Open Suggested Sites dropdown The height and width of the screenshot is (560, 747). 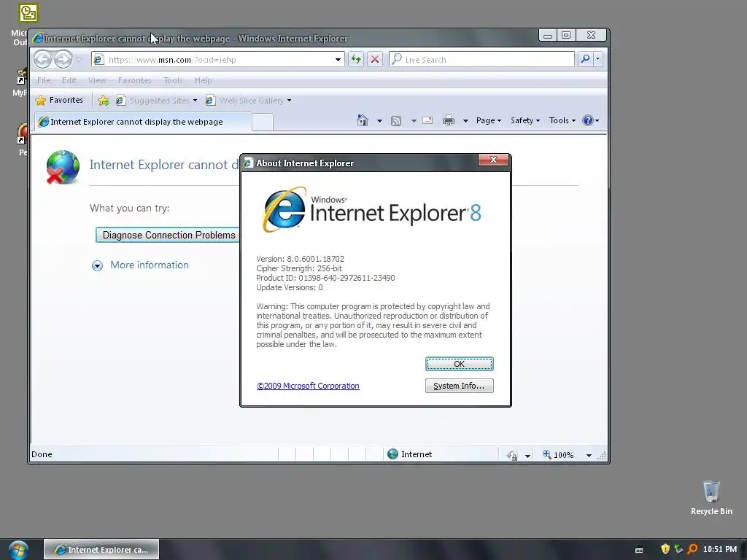(x=157, y=101)
